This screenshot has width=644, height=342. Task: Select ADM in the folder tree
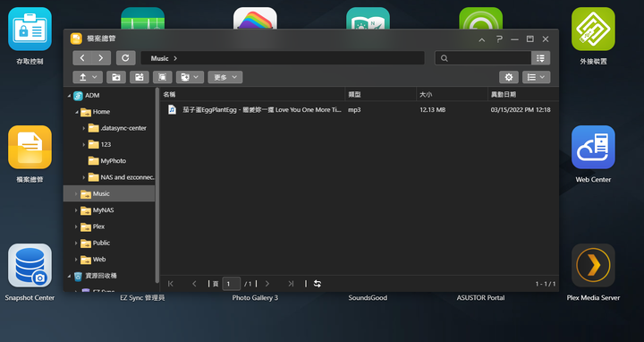[x=92, y=96]
